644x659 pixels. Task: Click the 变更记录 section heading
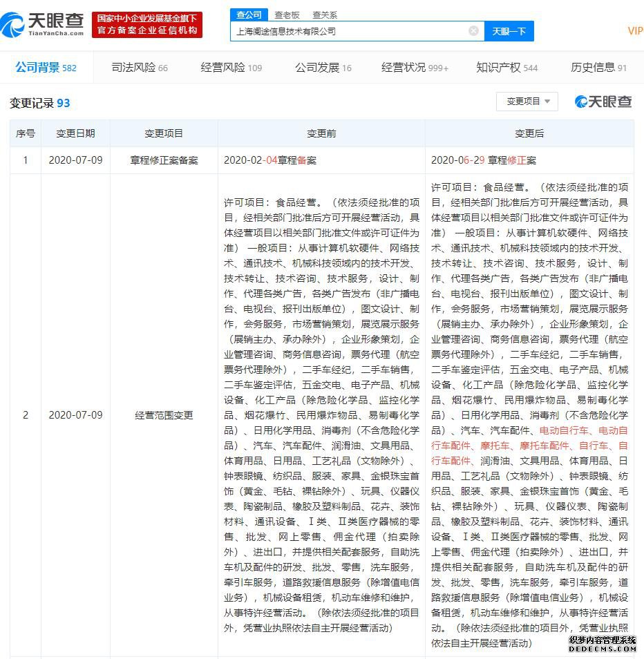[x=40, y=103]
